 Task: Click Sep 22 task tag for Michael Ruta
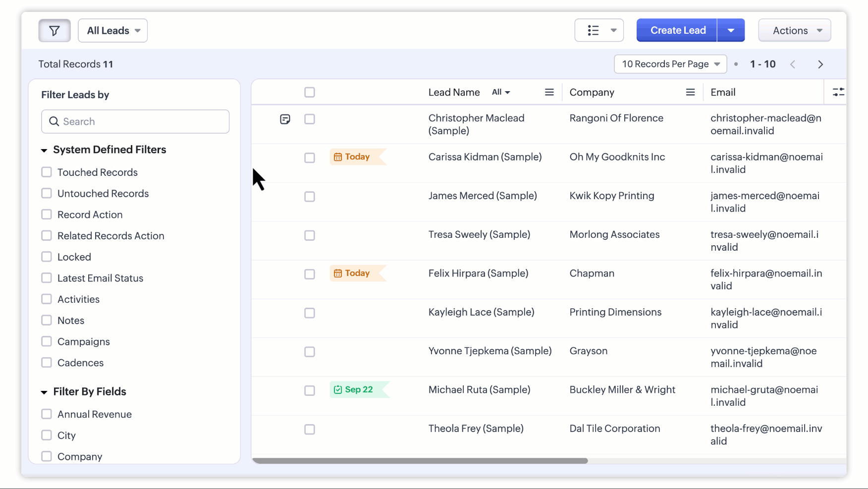point(354,389)
